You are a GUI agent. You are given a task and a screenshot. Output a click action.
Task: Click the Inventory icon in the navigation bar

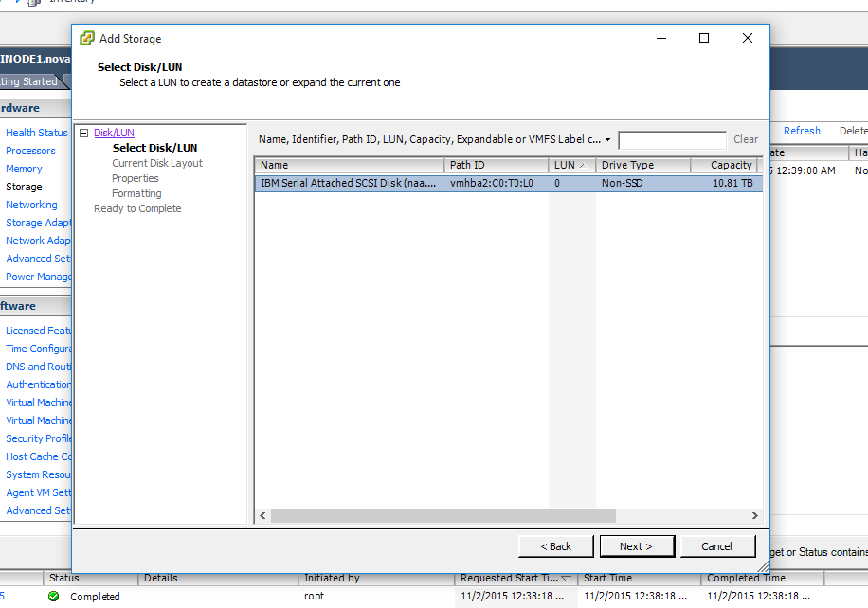point(33,3)
